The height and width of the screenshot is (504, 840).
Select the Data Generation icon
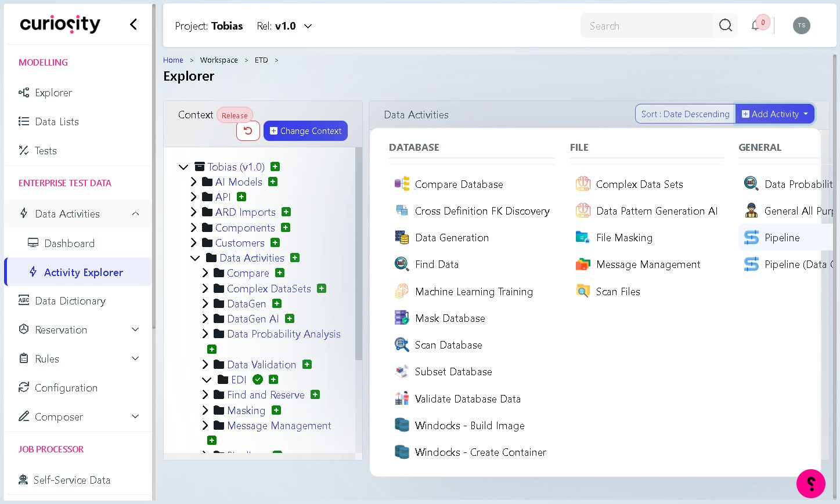402,237
